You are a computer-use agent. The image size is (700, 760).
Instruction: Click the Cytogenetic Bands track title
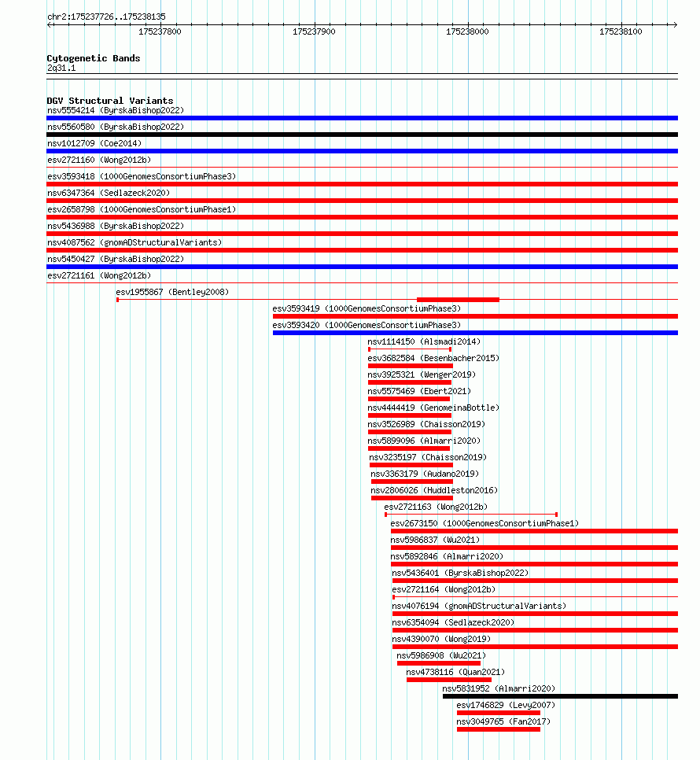point(94,58)
